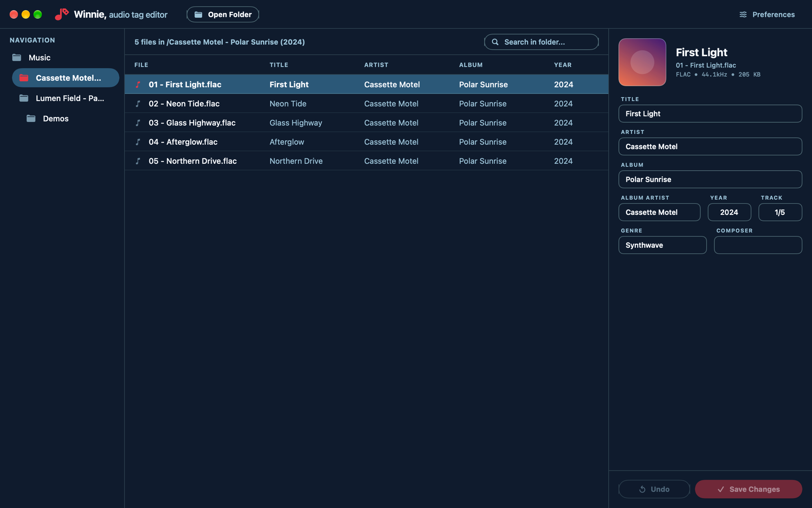Click the Music folder icon in navigation
Screen dimensions: 812x508
pos(17,57)
